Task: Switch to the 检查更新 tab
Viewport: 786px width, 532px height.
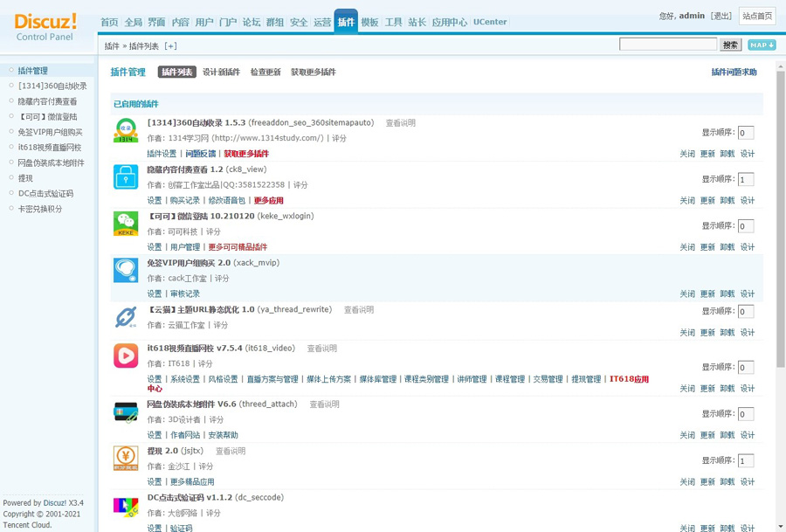Action: coord(265,73)
